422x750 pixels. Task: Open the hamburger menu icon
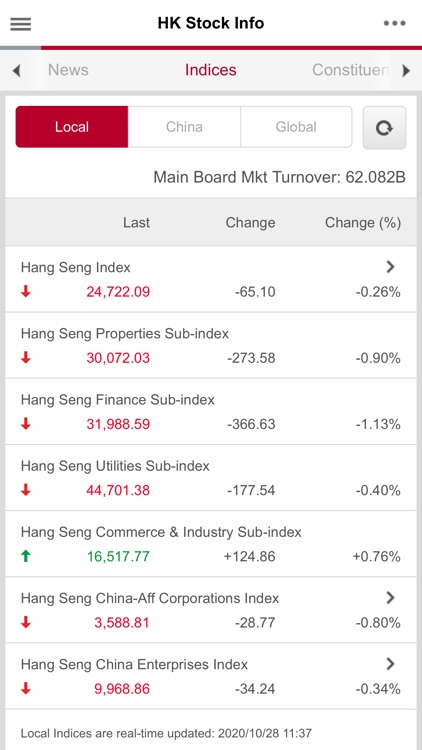[21, 24]
